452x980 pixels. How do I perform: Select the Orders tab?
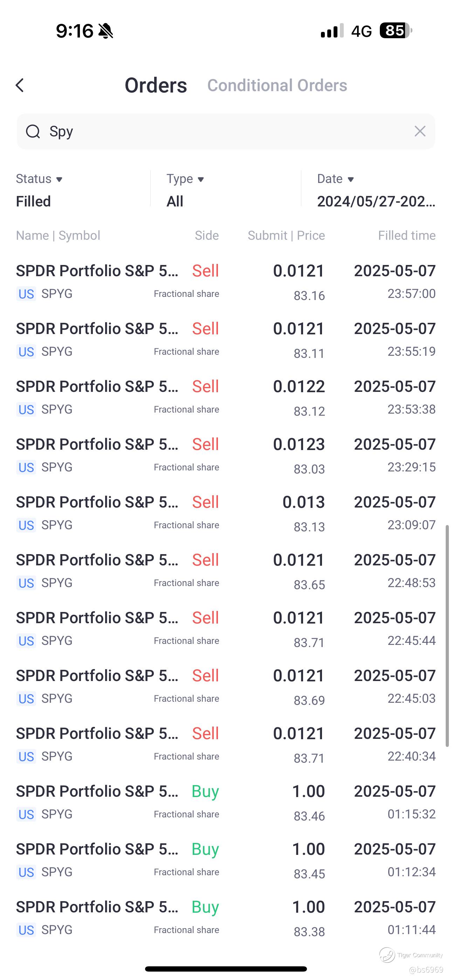point(156,86)
